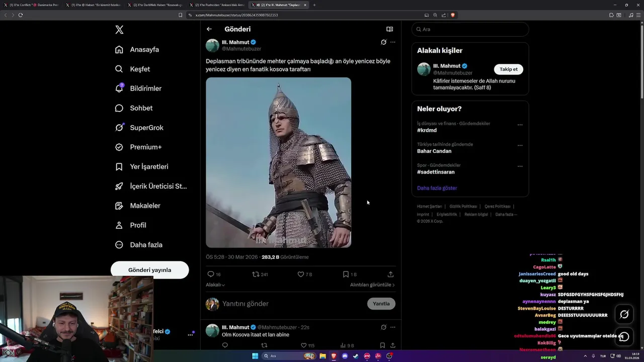Open account menu dots beside Telci
644x362 pixels.
point(190,334)
